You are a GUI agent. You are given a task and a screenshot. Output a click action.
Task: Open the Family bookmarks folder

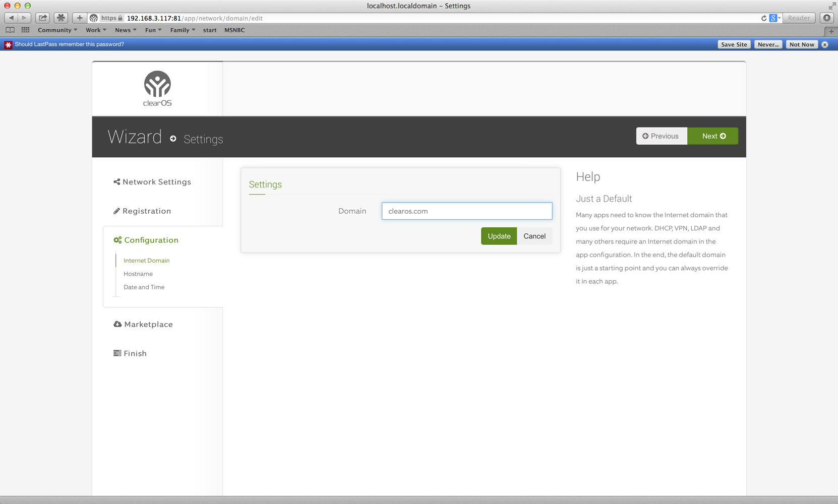[x=183, y=30]
